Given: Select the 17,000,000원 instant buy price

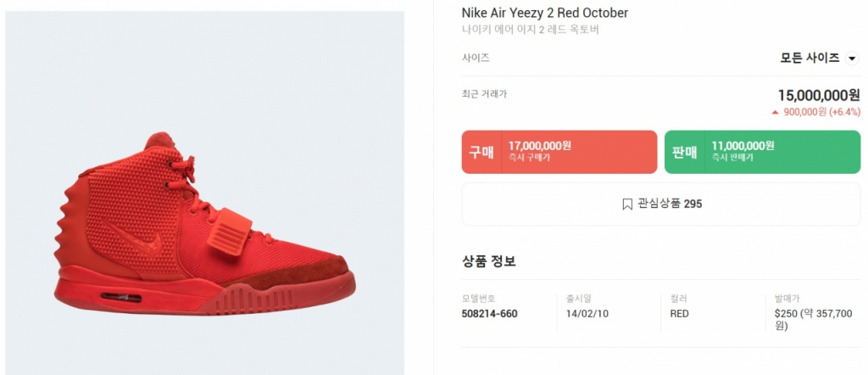Looking at the screenshot, I should click(x=539, y=146).
